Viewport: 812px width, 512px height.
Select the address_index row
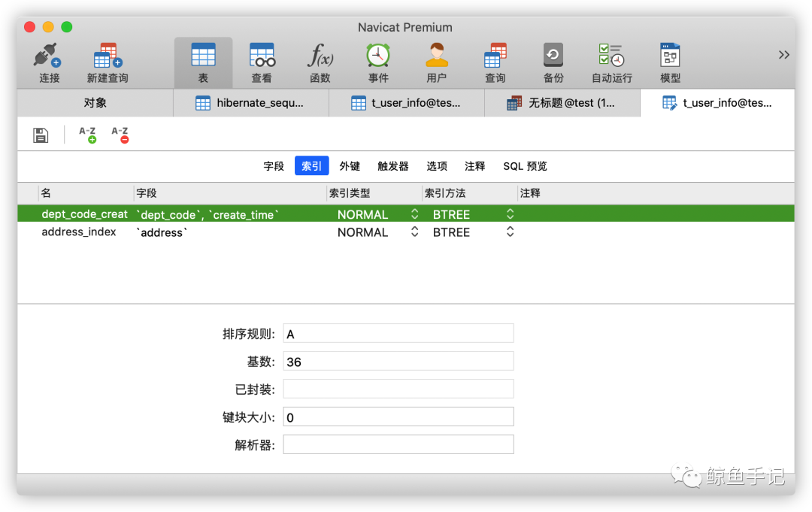click(x=405, y=232)
